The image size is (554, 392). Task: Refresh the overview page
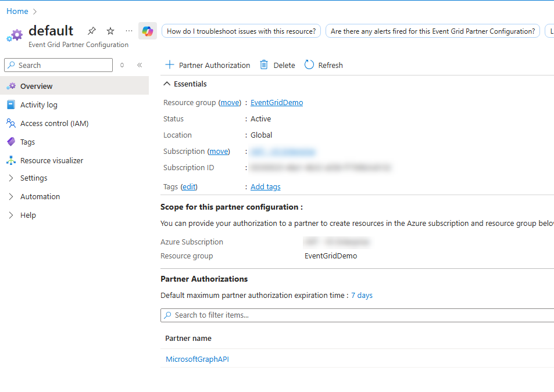pyautogui.click(x=323, y=65)
